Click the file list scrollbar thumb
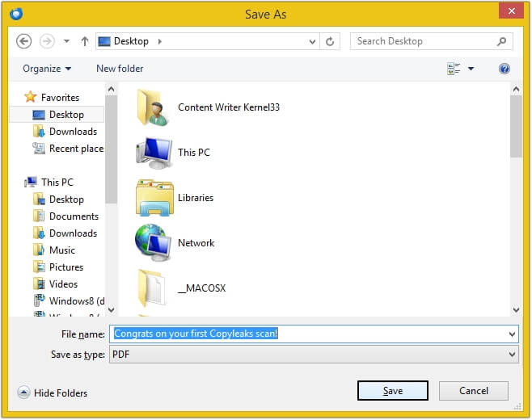 click(x=516, y=126)
